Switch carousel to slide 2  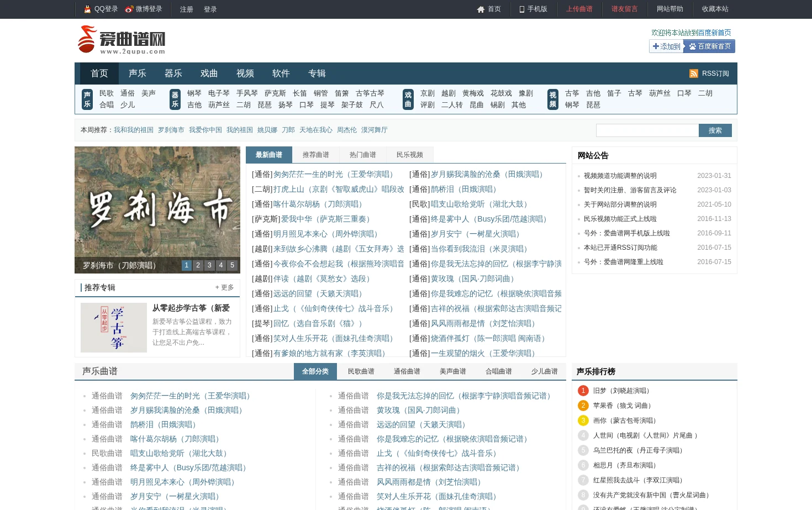pyautogui.click(x=198, y=265)
